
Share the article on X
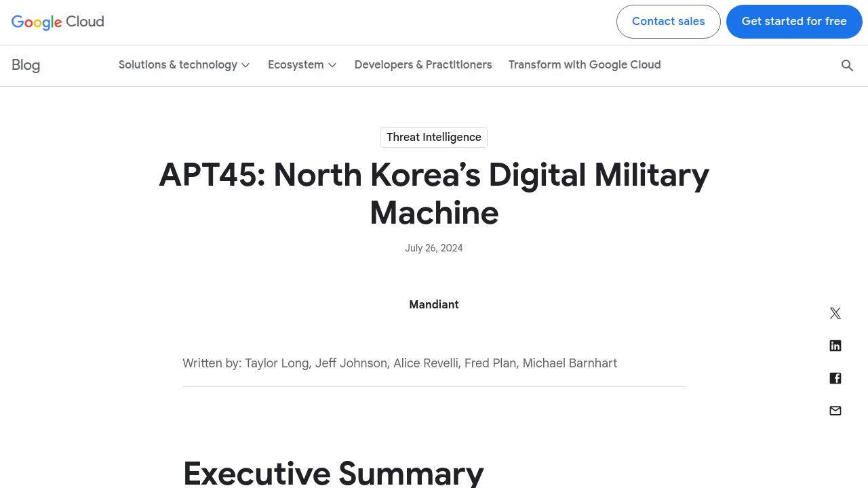[835, 313]
